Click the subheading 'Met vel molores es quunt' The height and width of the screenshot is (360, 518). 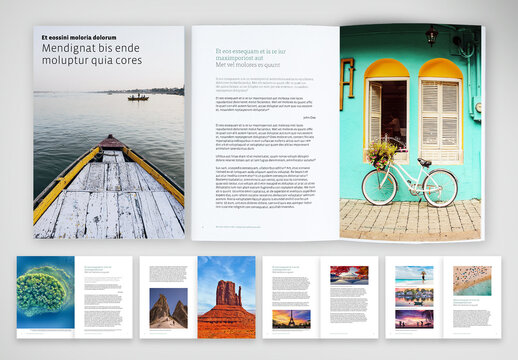point(248,65)
